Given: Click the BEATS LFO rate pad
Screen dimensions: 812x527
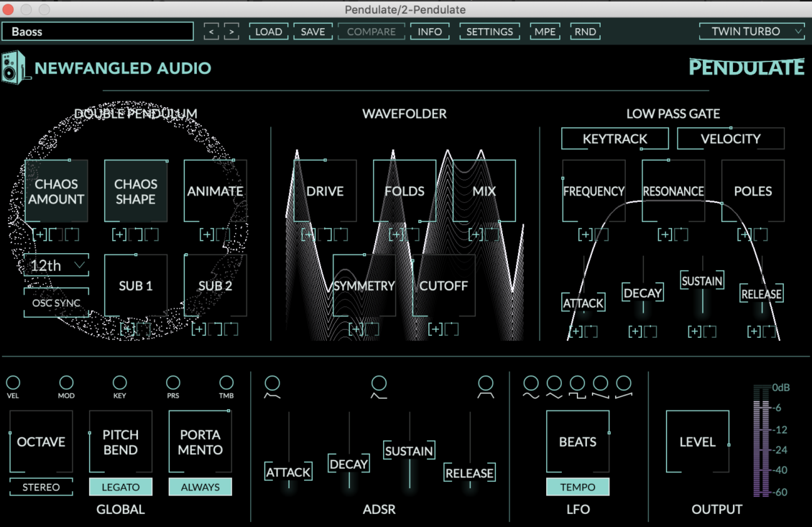Looking at the screenshot, I should point(578,441).
